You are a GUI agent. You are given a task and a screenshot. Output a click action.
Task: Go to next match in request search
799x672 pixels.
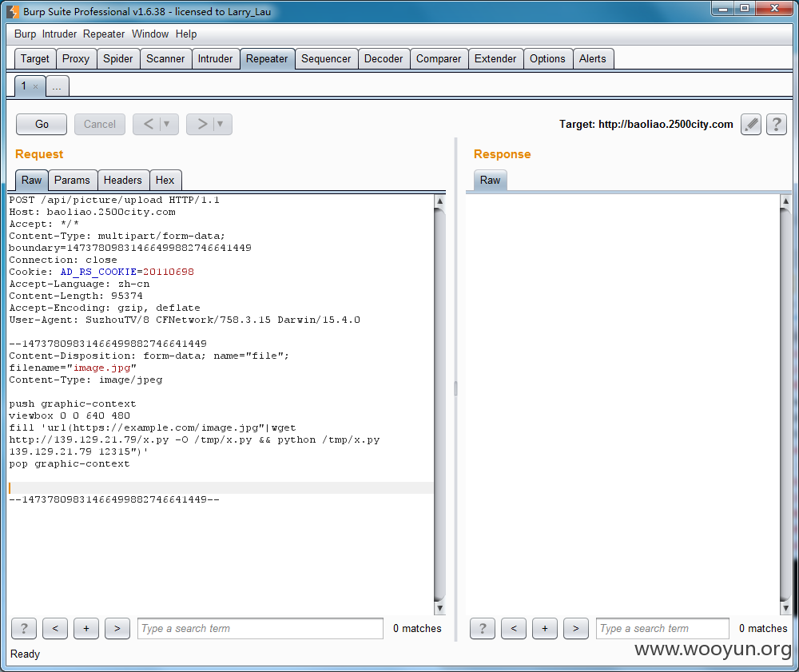coord(117,628)
